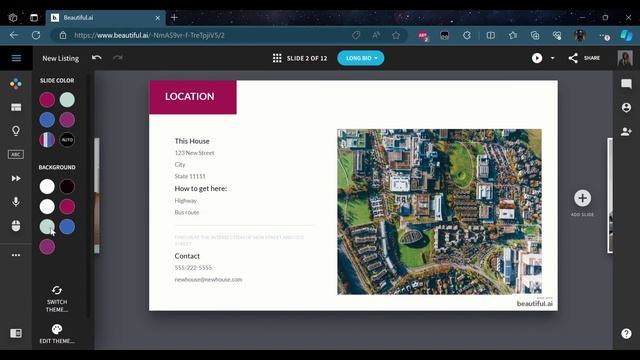
Task: Select the crimson background swatch
Action: point(67,207)
